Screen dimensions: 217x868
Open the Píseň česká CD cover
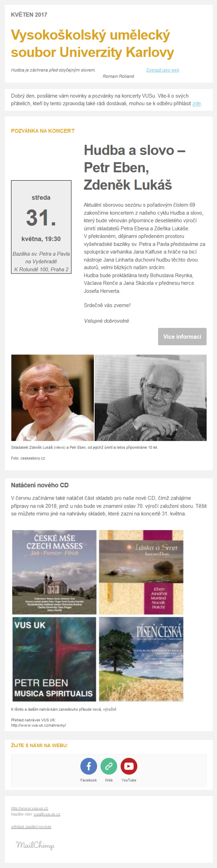point(141,659)
